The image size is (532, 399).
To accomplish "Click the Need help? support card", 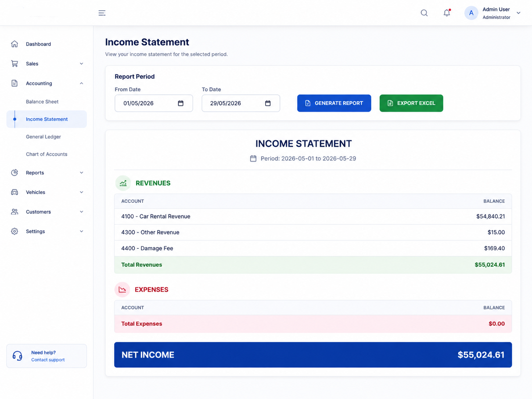I will tap(47, 356).
